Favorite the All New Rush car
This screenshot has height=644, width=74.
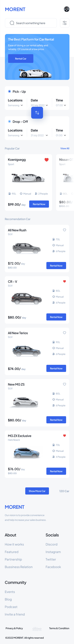(65, 230)
